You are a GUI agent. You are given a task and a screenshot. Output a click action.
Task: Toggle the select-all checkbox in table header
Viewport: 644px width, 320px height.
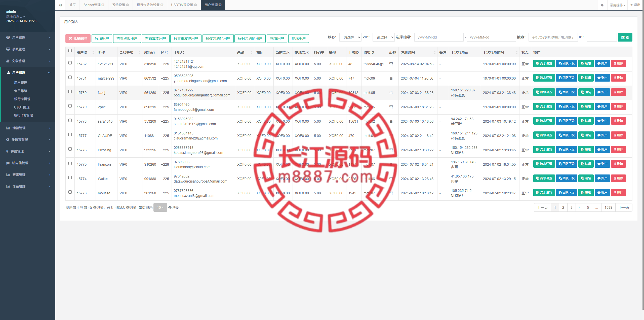(x=70, y=51)
